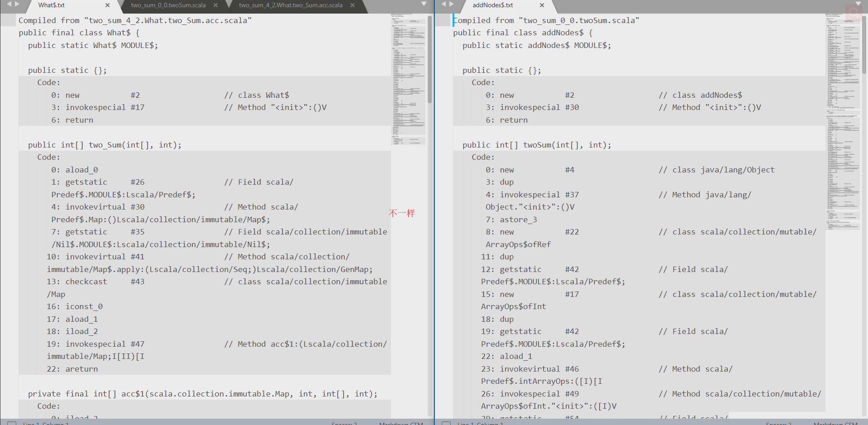Go to previous tab in left pane
This screenshot has height=425, width=868.
click(9, 4)
